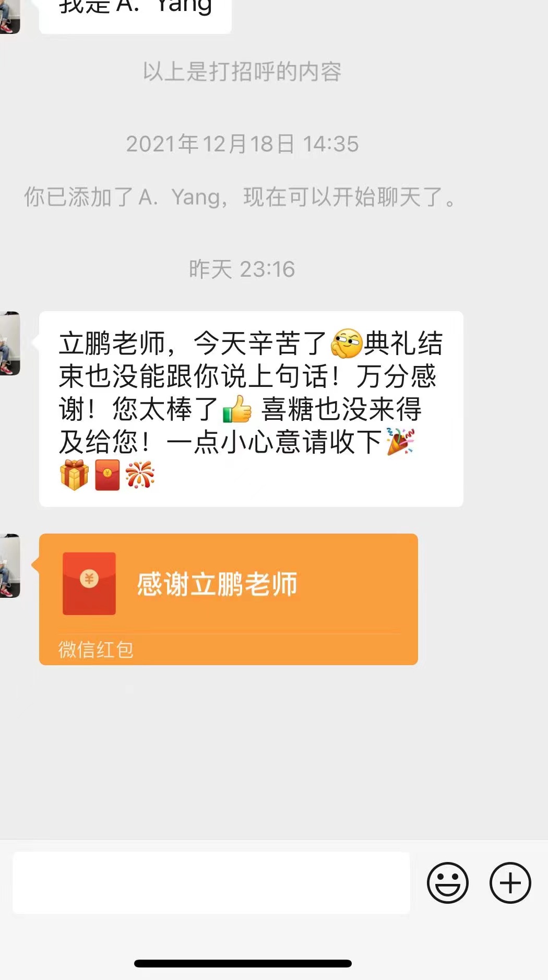Click the fireworks emoji in message
Image resolution: width=548 pixels, height=980 pixels.
click(140, 475)
